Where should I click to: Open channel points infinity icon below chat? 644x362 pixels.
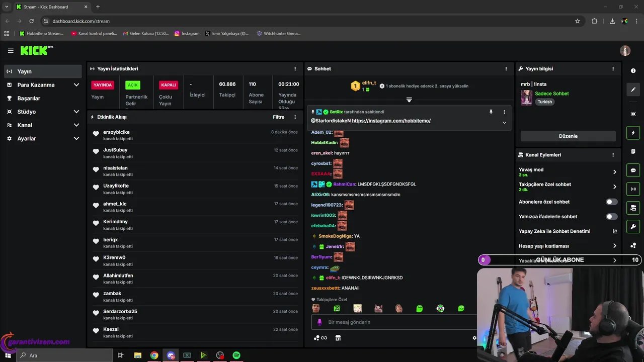point(320,338)
